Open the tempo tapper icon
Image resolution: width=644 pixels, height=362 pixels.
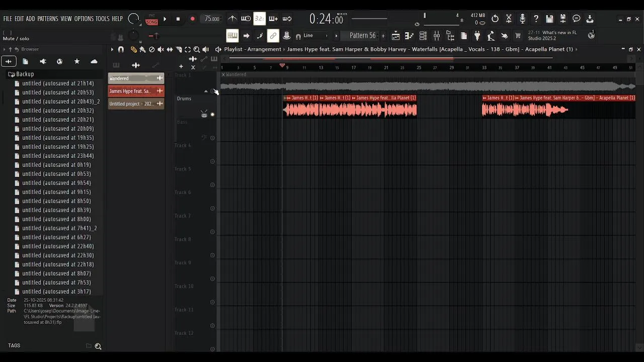[x=491, y=36]
